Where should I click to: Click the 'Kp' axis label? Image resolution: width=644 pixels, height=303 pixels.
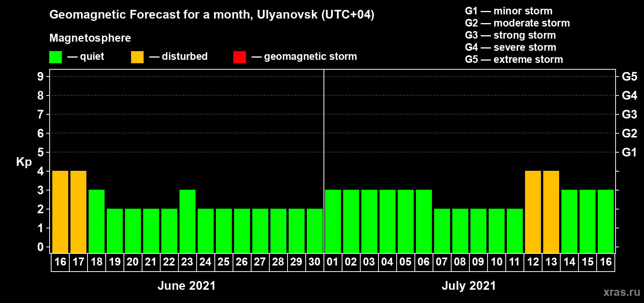point(24,162)
